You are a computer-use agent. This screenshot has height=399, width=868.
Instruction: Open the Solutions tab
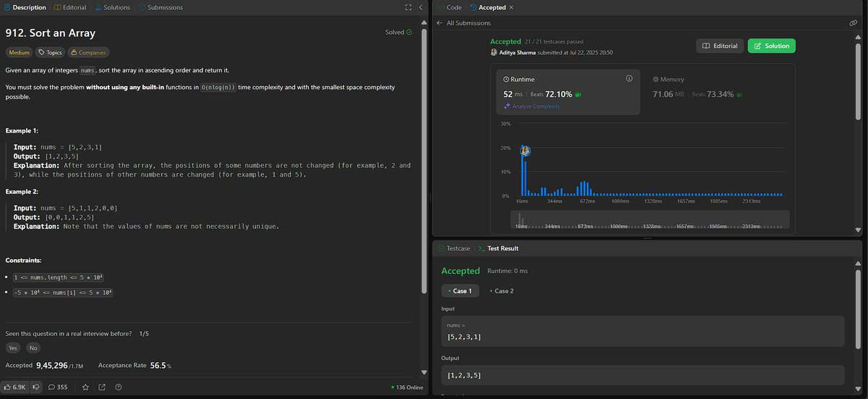click(112, 7)
